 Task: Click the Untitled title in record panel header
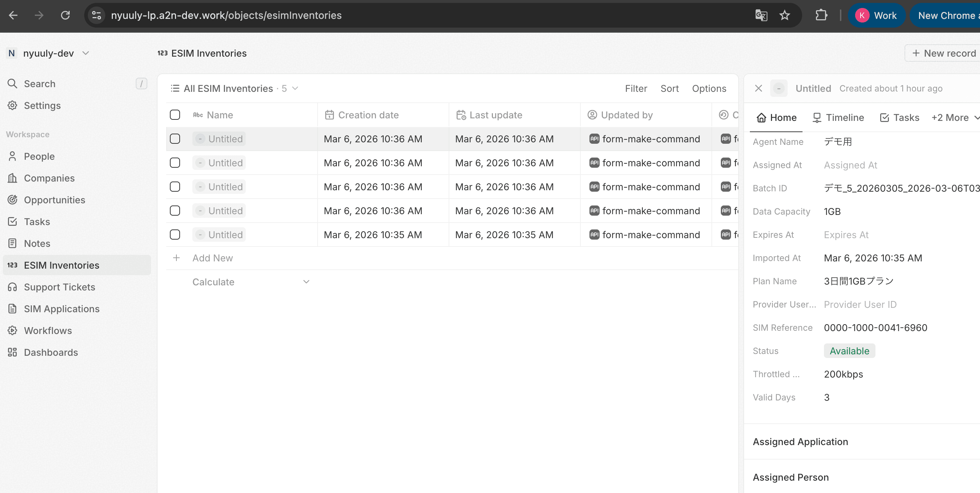(813, 88)
